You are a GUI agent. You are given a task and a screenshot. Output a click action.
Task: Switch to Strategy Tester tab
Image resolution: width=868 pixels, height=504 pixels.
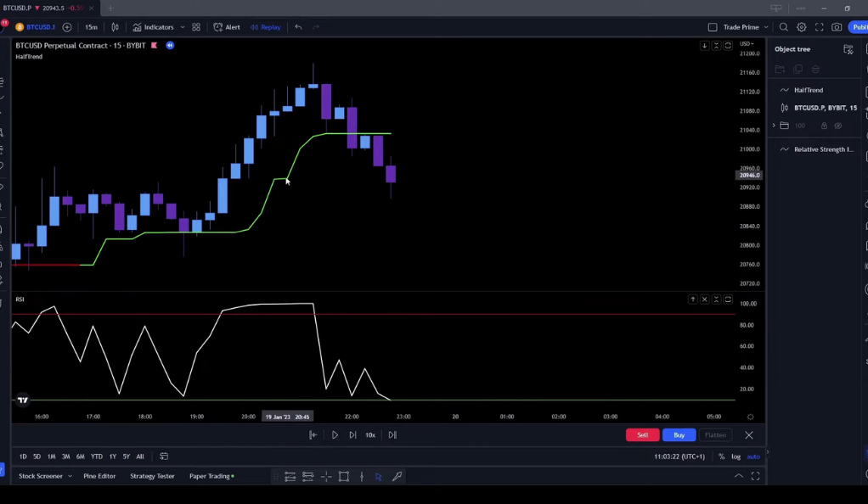coord(152,476)
